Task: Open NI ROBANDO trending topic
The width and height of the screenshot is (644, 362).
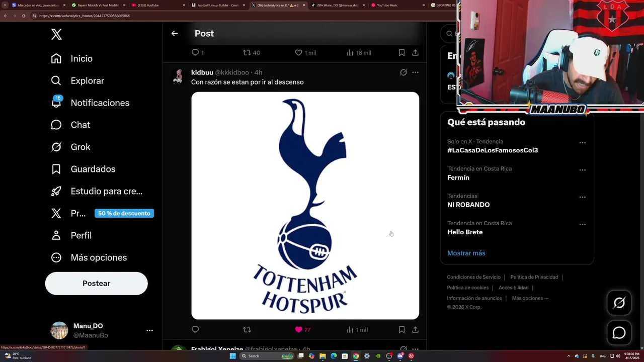Action: [x=468, y=205]
